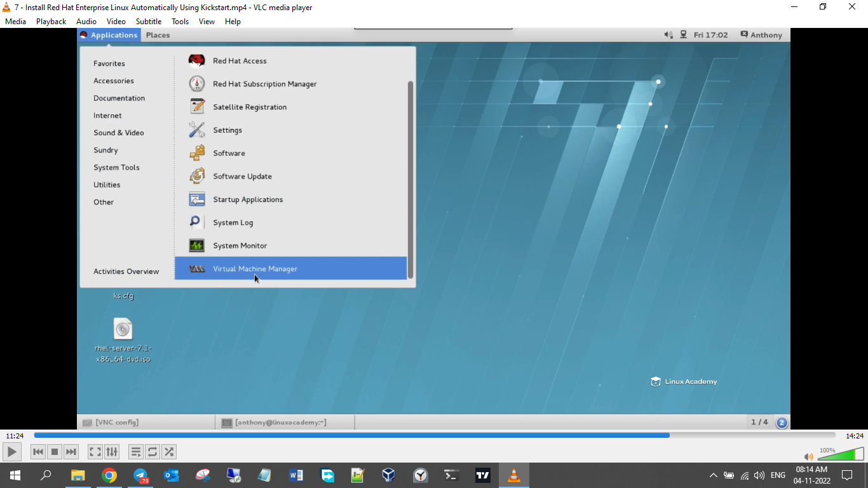Mute audio via VLC speaker icon
868x488 pixels.
808,456
